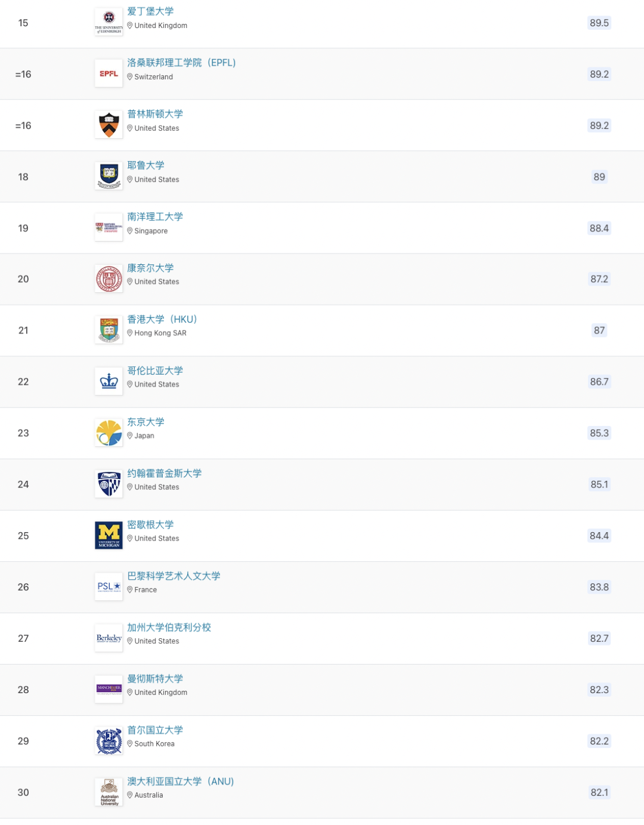Open the 爱丁堡大学 link

[150, 11]
